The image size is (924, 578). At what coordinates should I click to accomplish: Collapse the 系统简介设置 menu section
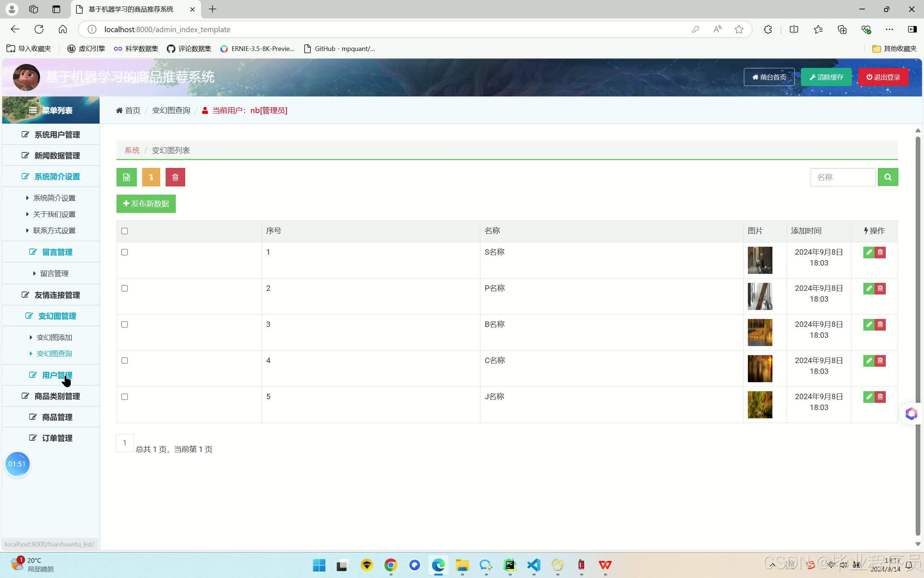pos(51,177)
